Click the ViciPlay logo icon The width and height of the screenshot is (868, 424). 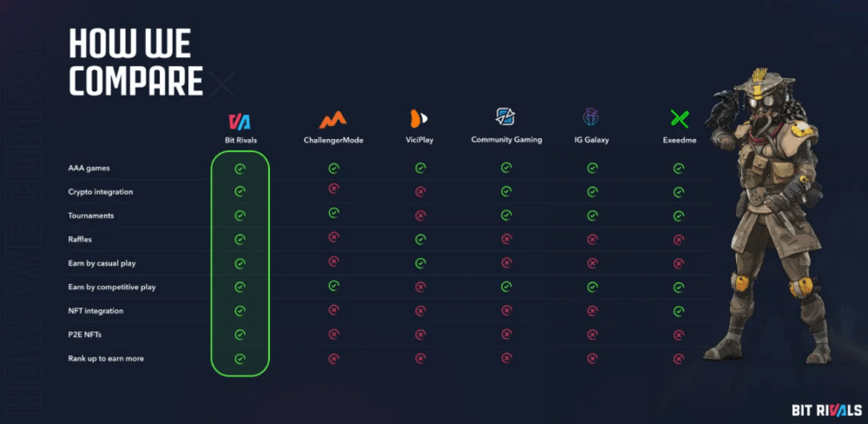pyautogui.click(x=419, y=119)
